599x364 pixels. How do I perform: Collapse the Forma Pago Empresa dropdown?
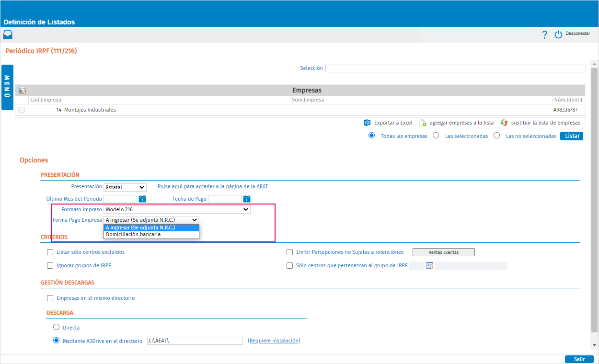click(151, 220)
